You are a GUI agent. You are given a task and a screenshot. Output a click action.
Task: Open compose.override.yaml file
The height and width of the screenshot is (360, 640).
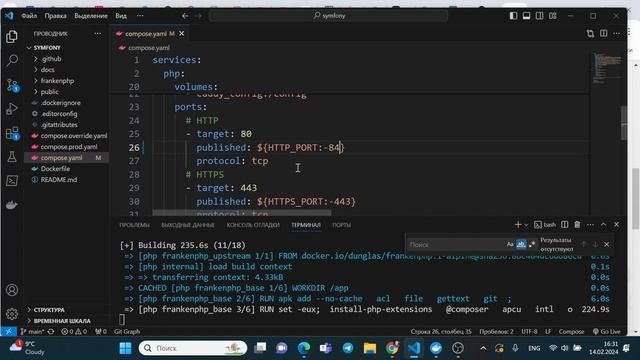point(74,136)
